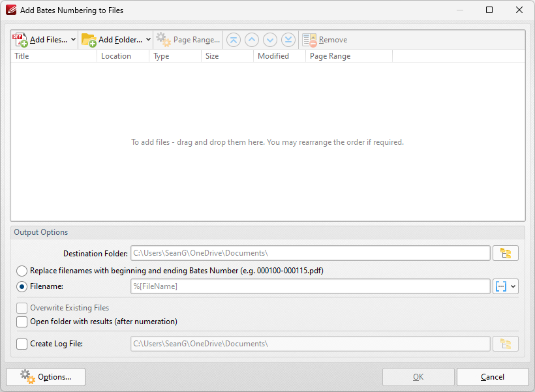Select the Filename radio button
The image size is (535, 392).
(22, 286)
